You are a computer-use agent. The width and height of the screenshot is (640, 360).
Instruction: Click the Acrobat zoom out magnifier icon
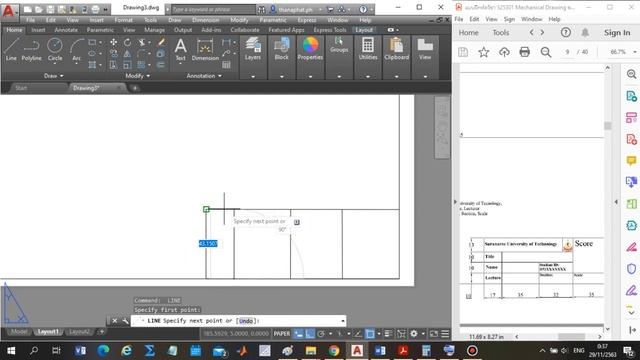(x=546, y=52)
